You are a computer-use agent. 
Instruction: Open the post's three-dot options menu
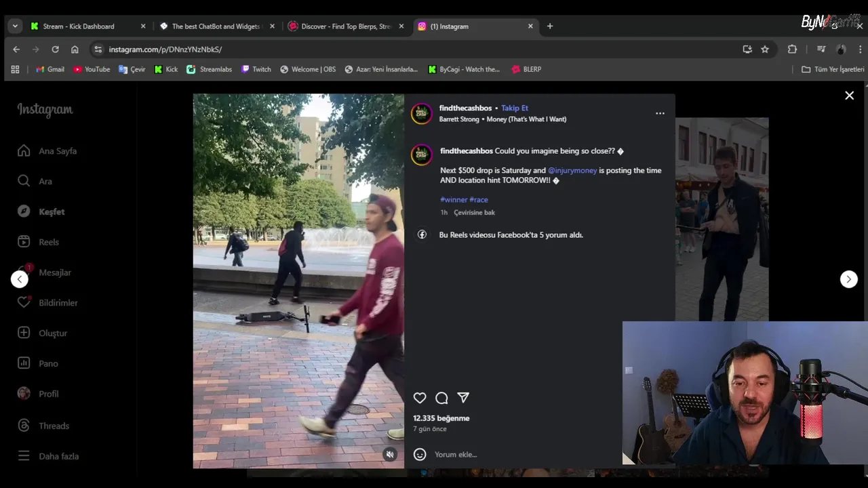click(x=660, y=113)
